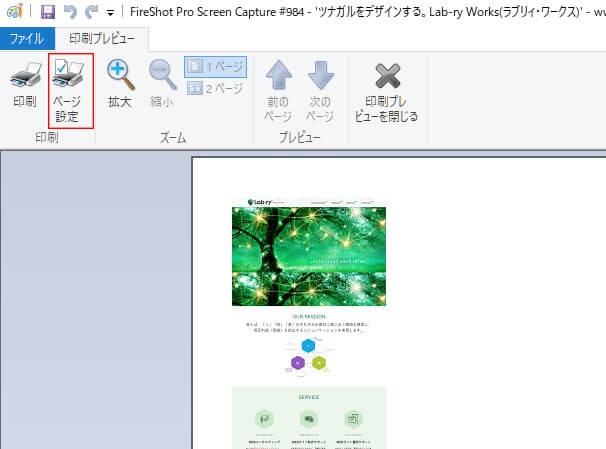Click the 印刷 printer icon

[25, 73]
